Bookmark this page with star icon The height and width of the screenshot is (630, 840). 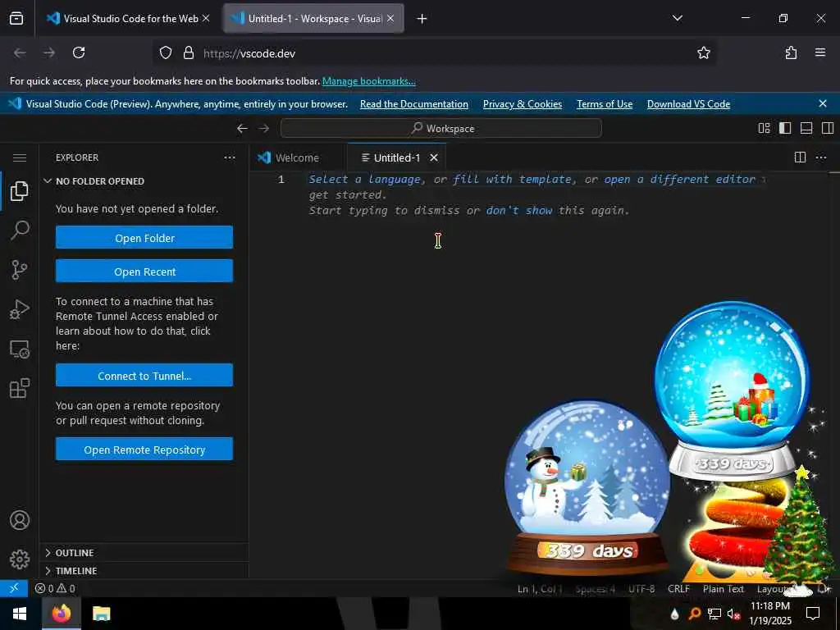pos(703,52)
